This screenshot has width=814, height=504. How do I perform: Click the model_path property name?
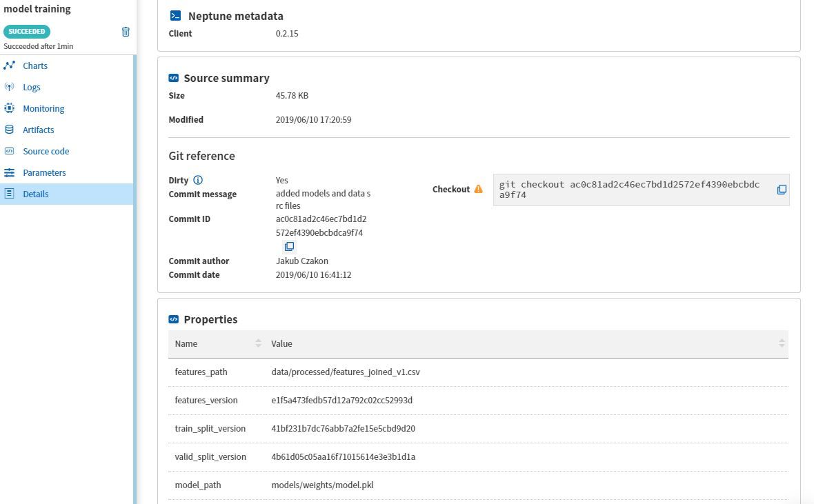click(198, 485)
